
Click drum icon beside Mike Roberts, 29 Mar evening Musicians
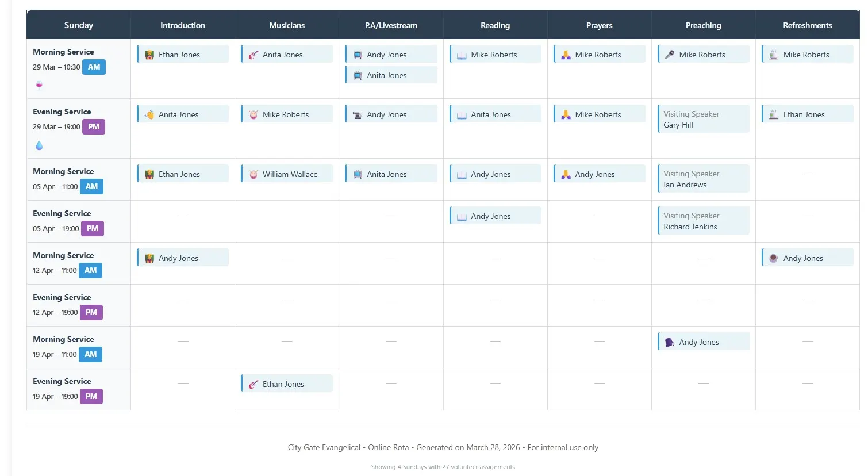click(254, 115)
